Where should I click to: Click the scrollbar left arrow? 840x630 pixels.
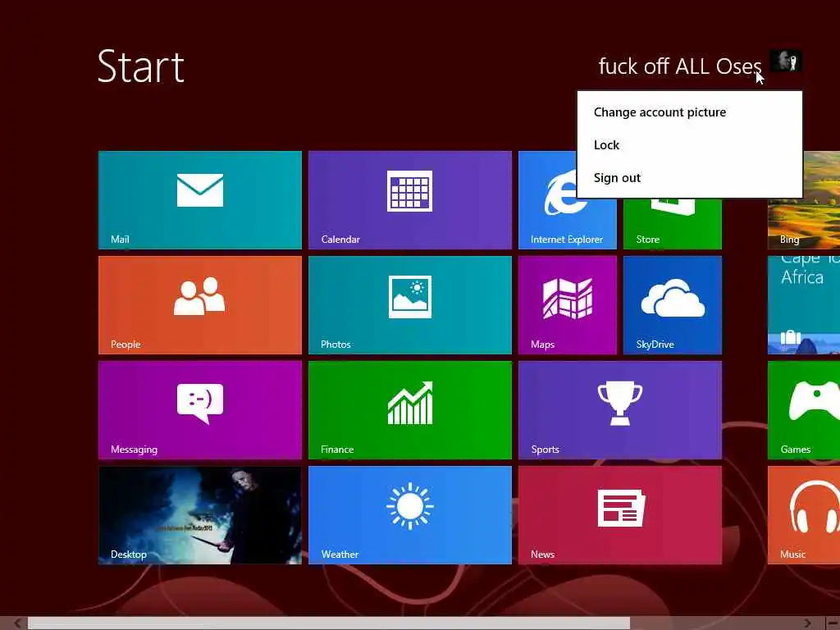click(17, 623)
